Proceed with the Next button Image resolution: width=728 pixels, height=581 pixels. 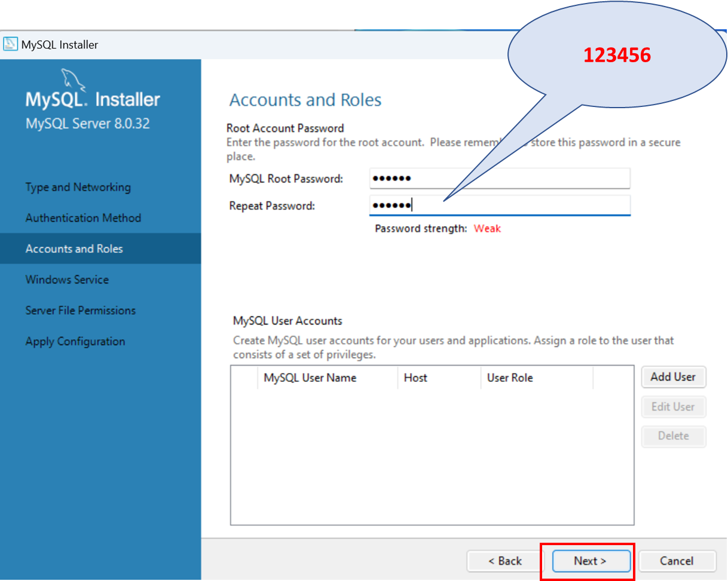(x=591, y=561)
